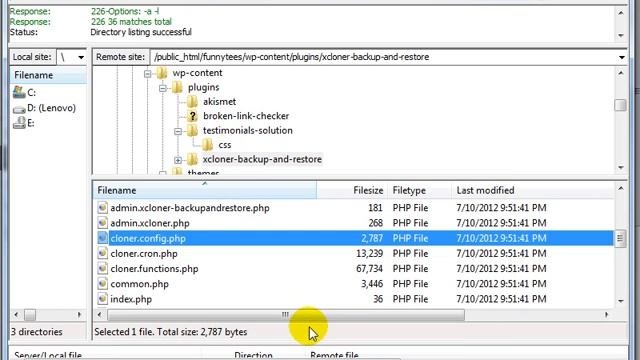Click local pane horizontal scroll left arrow
The image size is (640, 360).
click(16, 315)
